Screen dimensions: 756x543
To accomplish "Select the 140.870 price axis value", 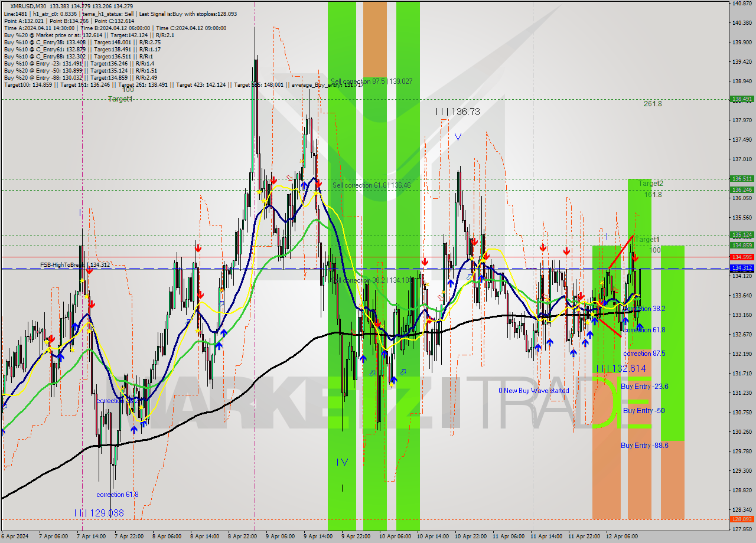I will tap(742, 4).
